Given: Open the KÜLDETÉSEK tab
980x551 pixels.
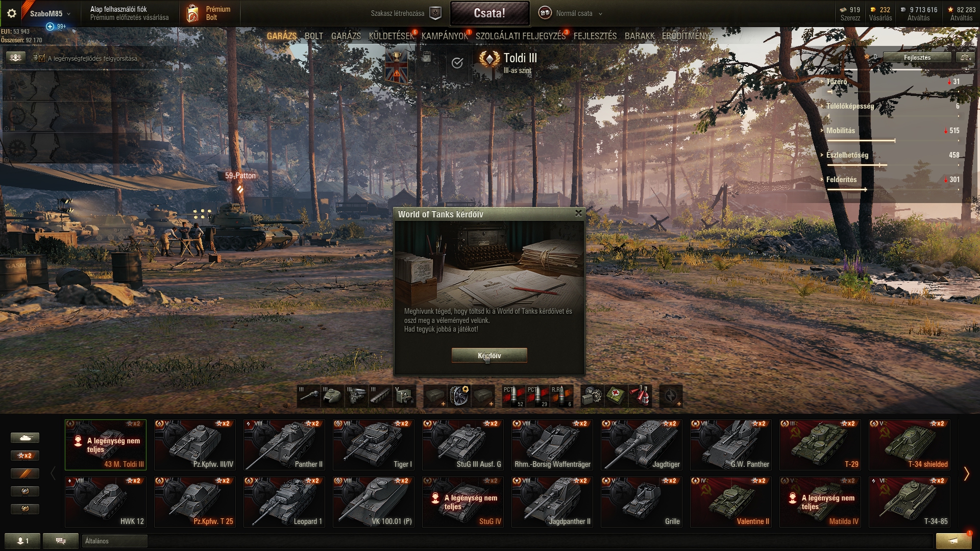Looking at the screenshot, I should coord(391,36).
